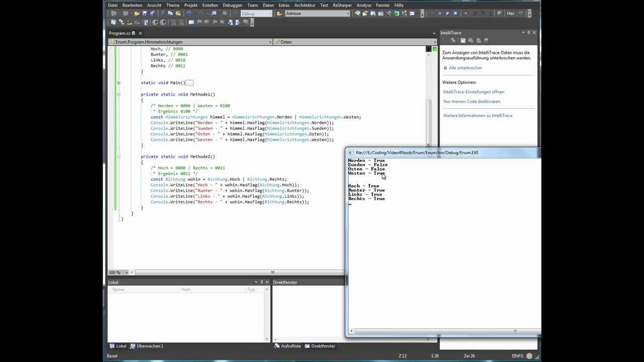Open the Toolbox icon with hammer
The width and height of the screenshot is (644, 362).
pyautogui.click(x=389, y=14)
